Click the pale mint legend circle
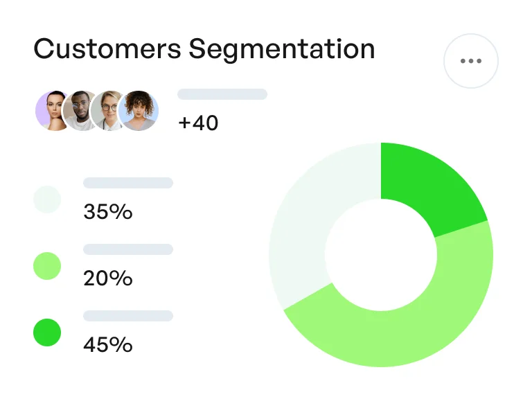The image size is (532, 399). click(47, 199)
